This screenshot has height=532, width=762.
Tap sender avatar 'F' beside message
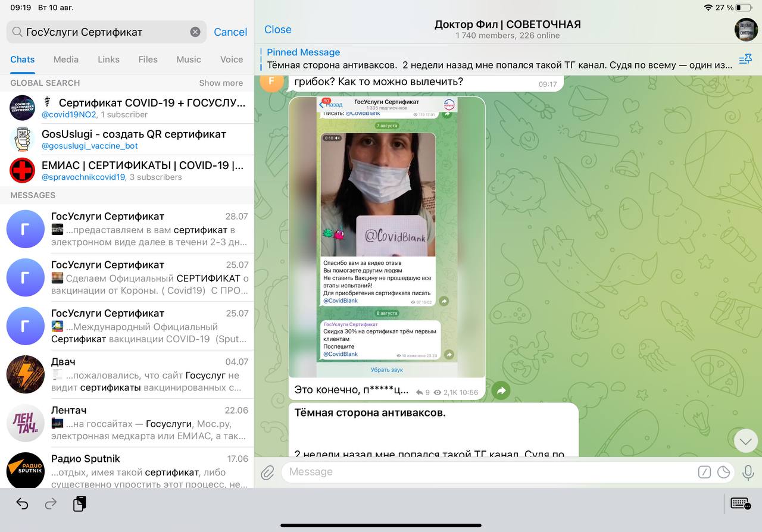[x=272, y=83]
